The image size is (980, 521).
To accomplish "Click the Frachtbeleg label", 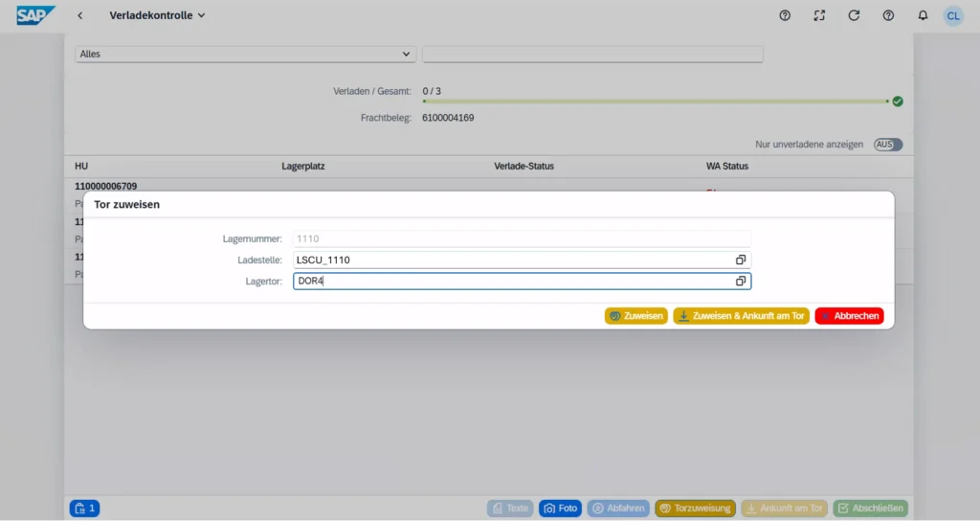I will coord(387,118).
